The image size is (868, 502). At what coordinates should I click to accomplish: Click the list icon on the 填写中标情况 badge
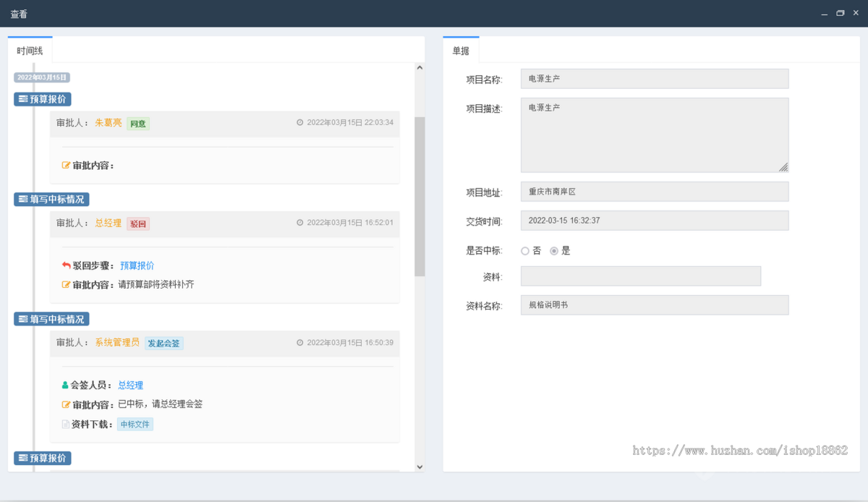click(x=22, y=199)
